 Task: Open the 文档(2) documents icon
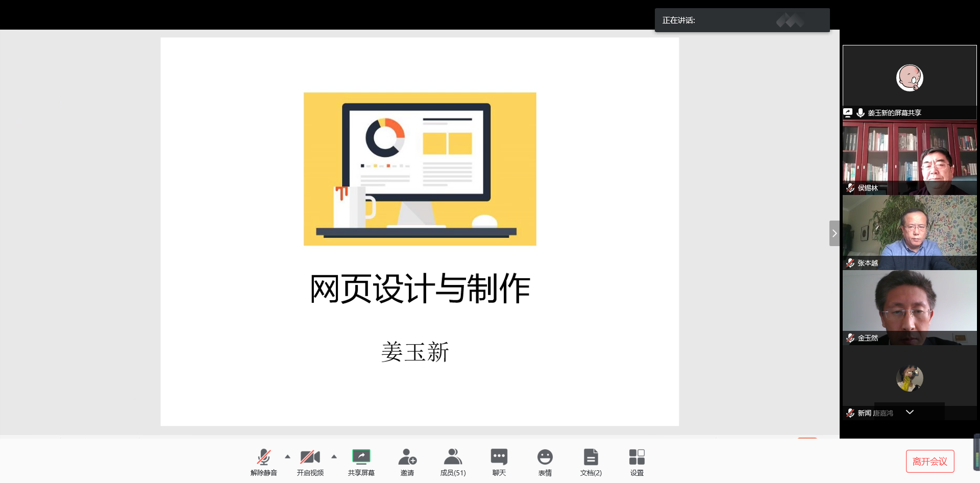[x=591, y=461]
